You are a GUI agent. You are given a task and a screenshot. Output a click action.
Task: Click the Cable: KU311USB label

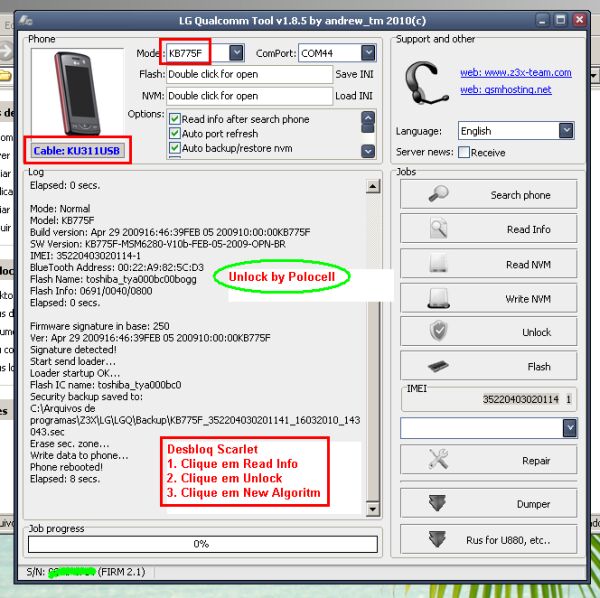[x=77, y=150]
